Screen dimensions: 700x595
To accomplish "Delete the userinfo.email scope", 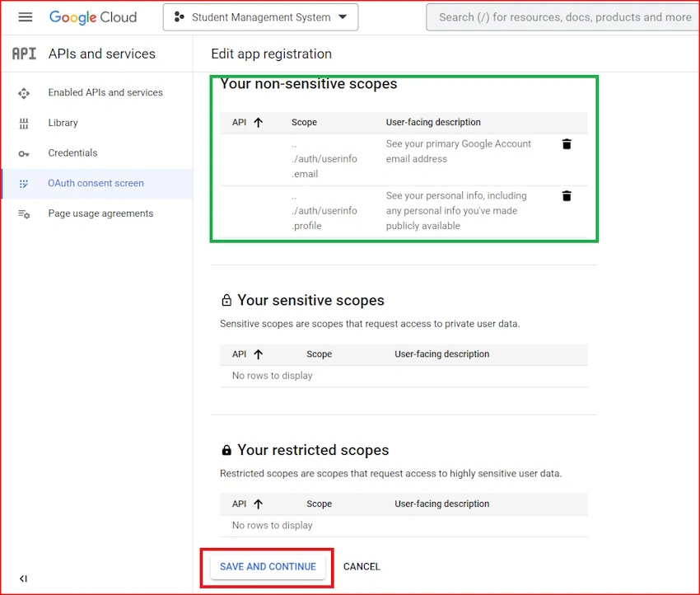I will pos(567,144).
